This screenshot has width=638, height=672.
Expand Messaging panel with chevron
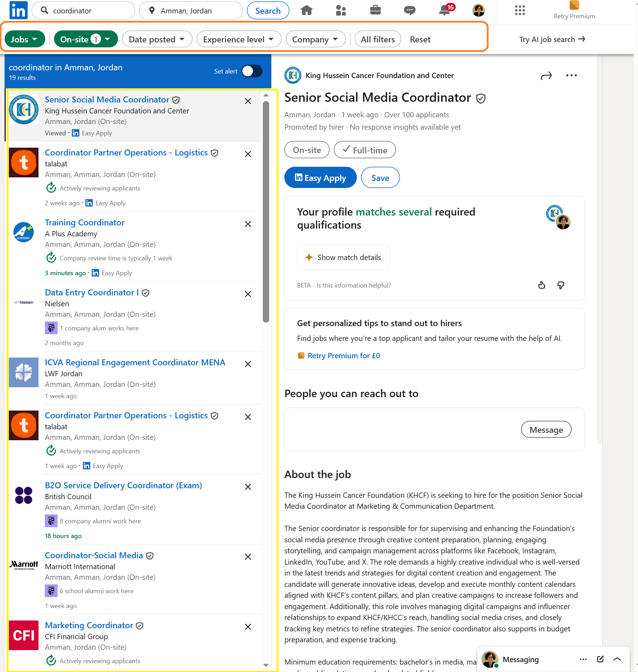pos(617,659)
